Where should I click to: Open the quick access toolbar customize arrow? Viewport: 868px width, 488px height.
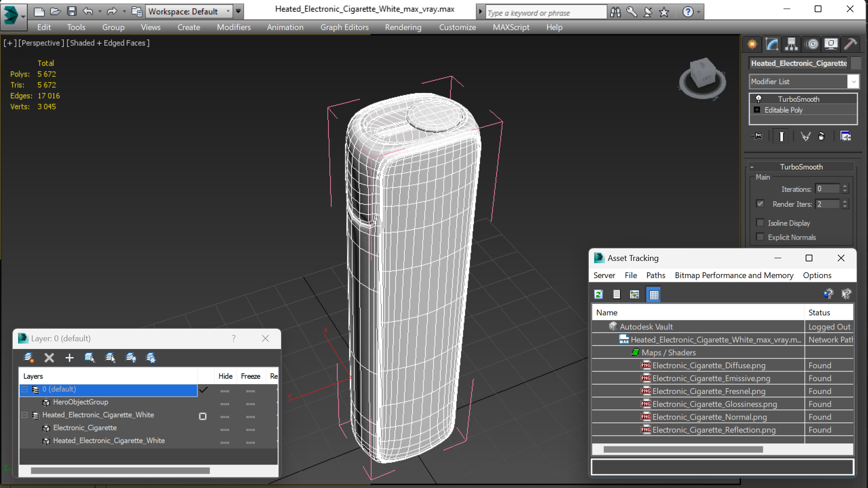click(x=239, y=11)
